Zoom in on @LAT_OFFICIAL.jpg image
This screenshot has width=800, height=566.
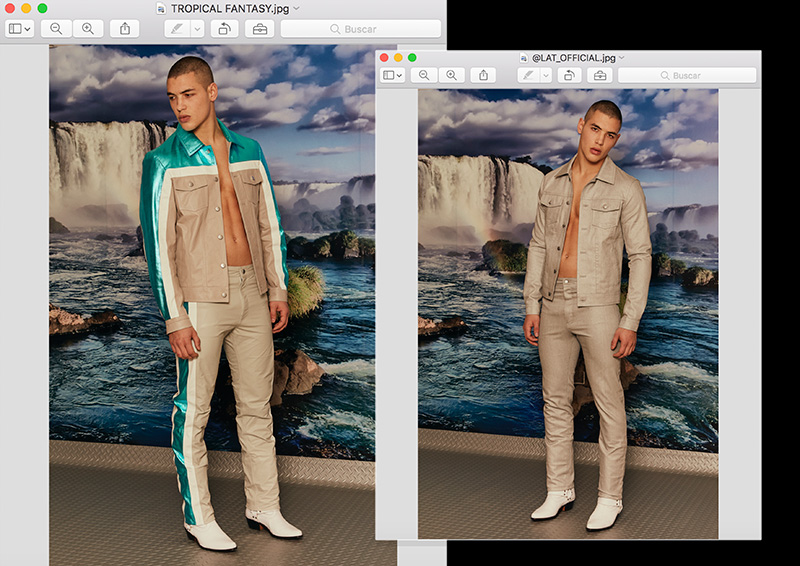coord(451,75)
